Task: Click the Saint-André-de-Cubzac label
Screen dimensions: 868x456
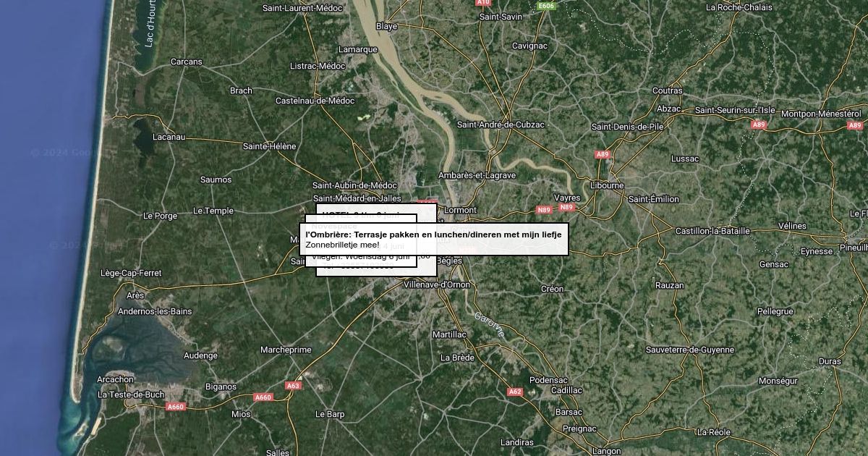Action: point(501,124)
